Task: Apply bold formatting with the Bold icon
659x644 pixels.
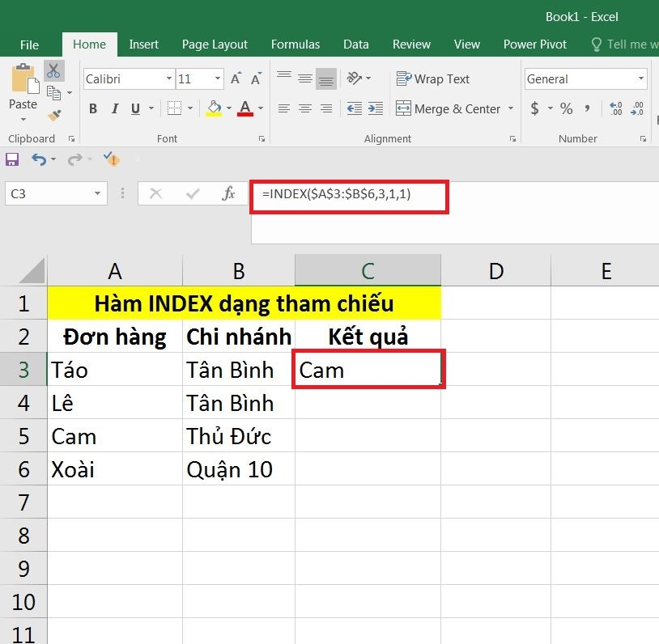Action: 92,108
